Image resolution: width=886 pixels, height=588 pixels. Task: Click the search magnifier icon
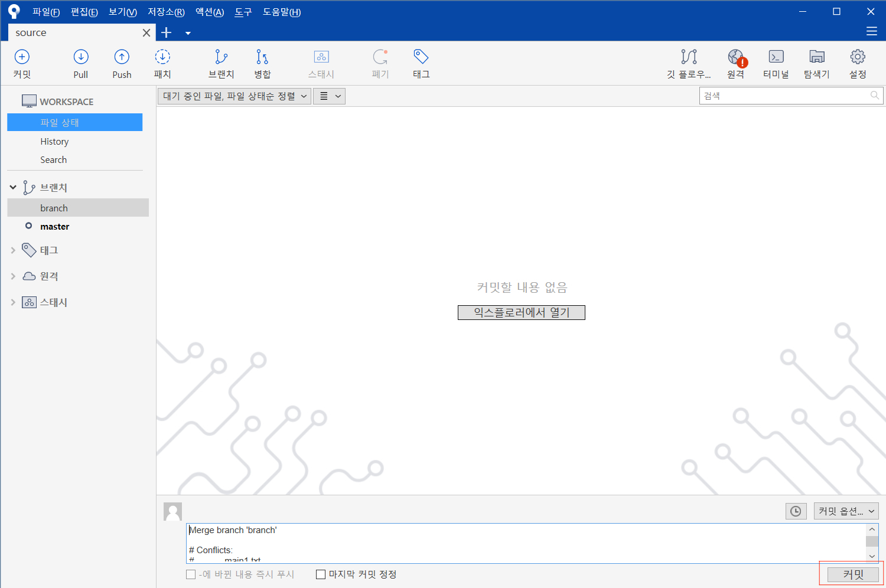tap(875, 96)
